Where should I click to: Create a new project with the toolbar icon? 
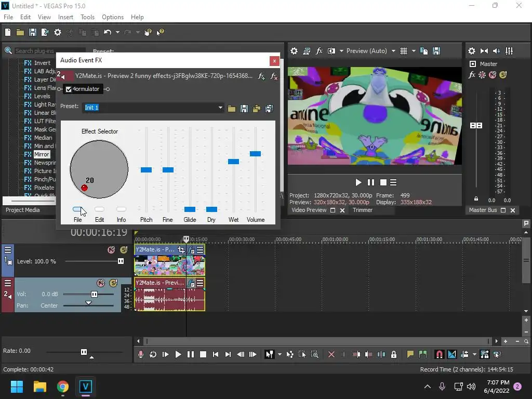click(x=8, y=32)
